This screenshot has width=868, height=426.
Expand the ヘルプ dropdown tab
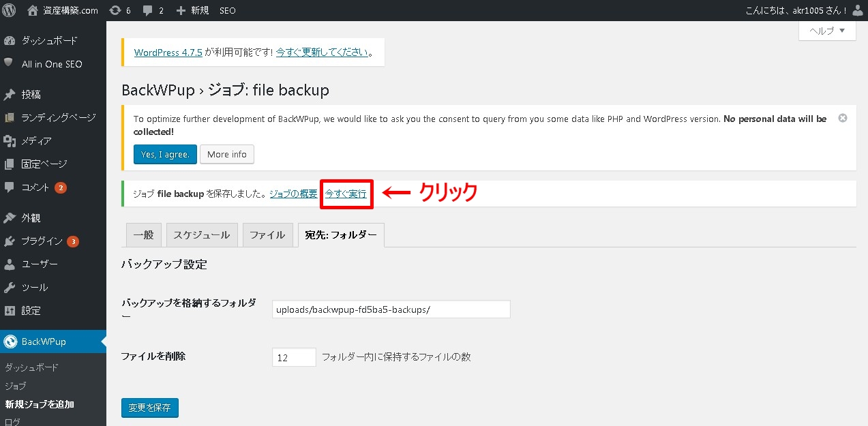pos(827,31)
